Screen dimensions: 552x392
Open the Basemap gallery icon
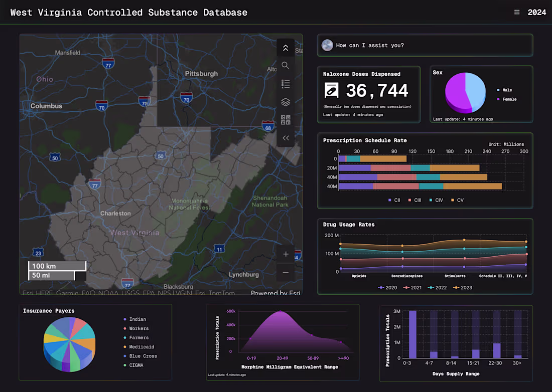(x=286, y=120)
